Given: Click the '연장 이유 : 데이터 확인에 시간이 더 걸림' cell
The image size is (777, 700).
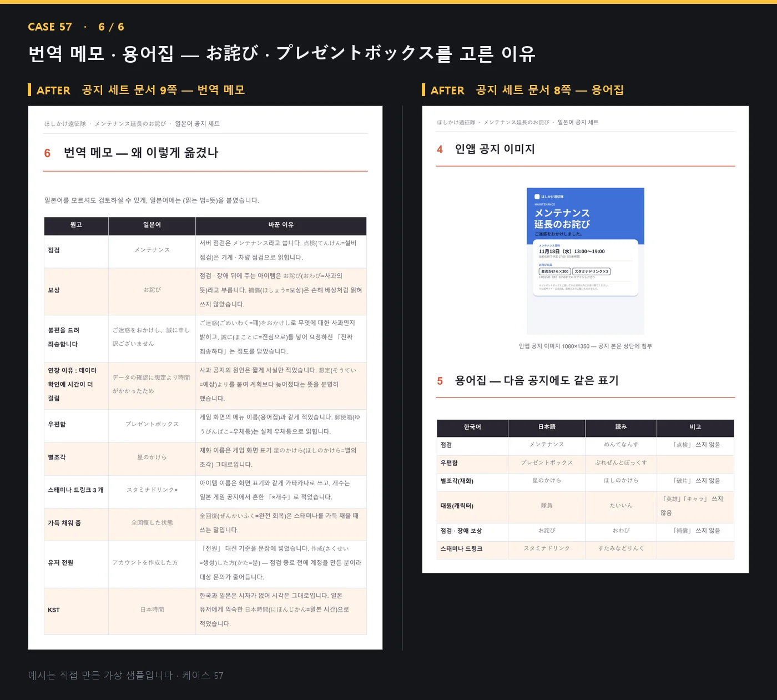Looking at the screenshot, I should point(77,385).
